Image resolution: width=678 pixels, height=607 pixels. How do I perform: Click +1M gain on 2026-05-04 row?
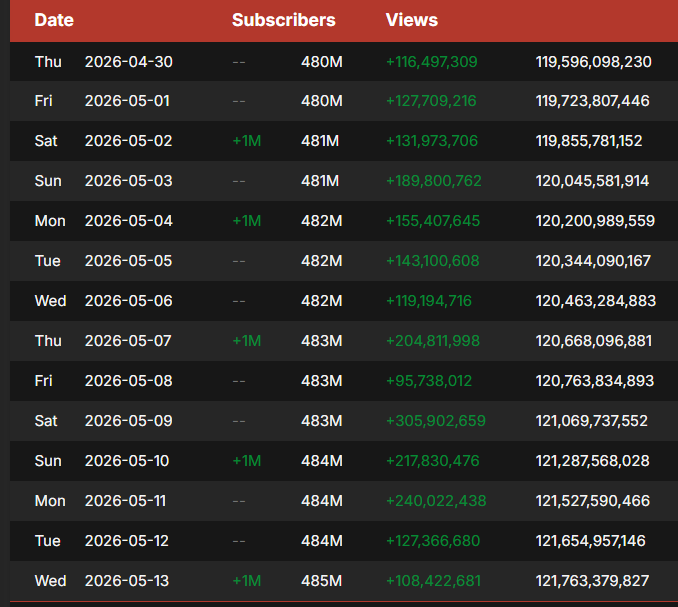click(247, 221)
